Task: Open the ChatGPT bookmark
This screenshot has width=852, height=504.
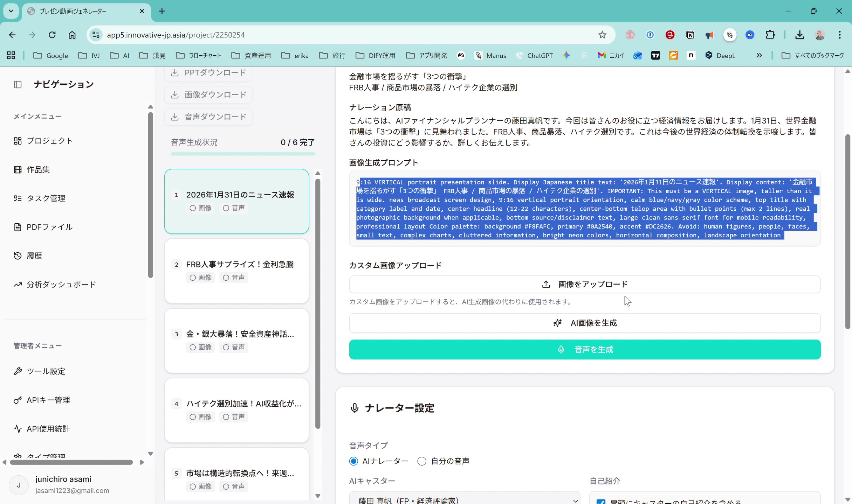Action: coord(534,55)
